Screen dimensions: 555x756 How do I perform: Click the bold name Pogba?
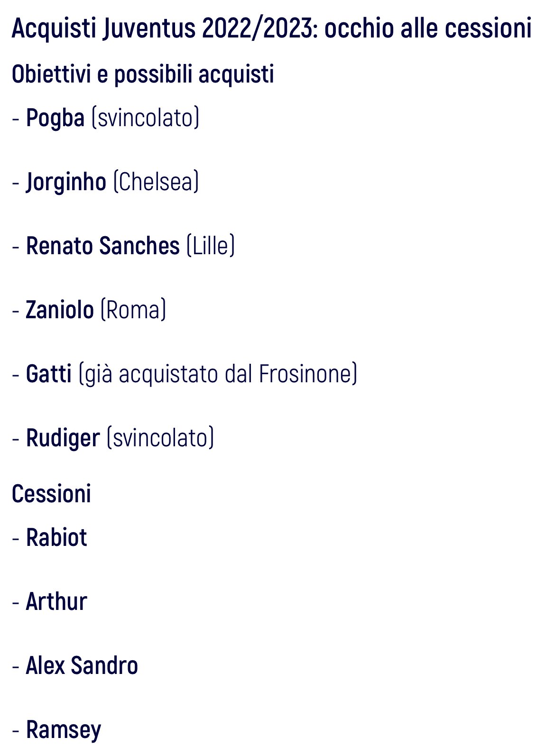point(55,118)
